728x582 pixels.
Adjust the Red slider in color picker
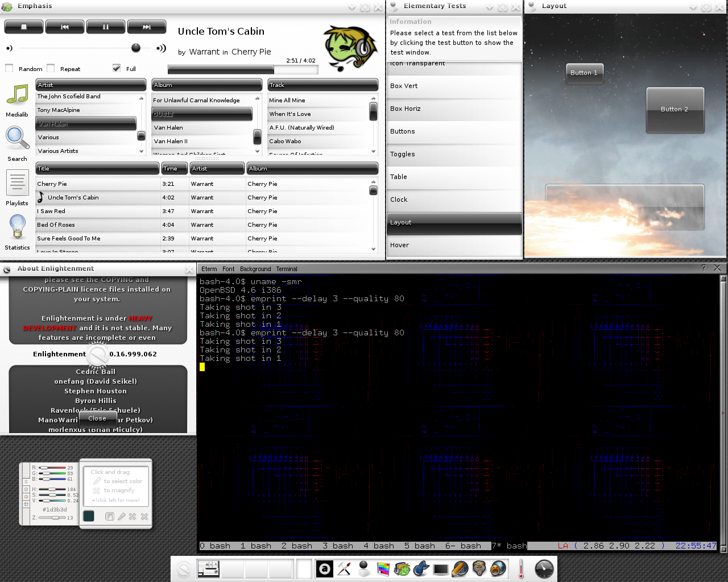pyautogui.click(x=52, y=467)
